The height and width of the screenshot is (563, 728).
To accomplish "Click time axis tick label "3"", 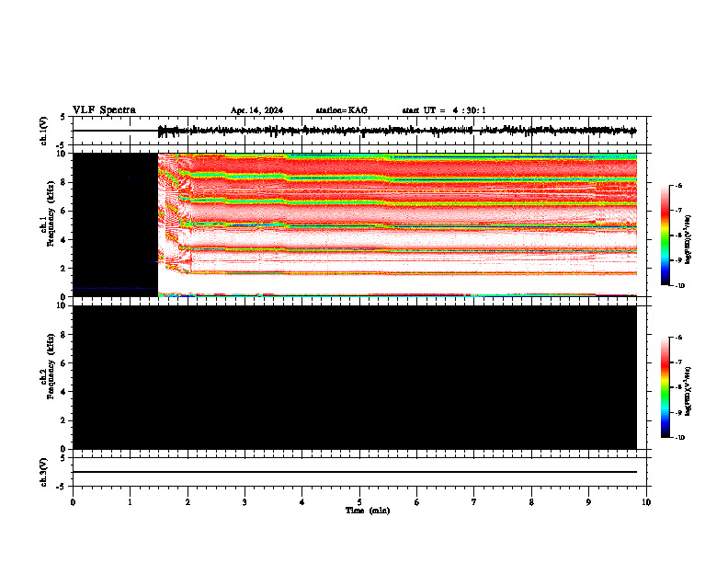I will click(245, 502).
